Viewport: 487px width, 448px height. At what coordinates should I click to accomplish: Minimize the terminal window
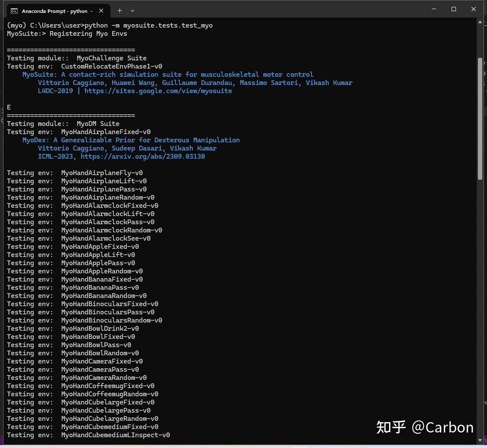434,9
